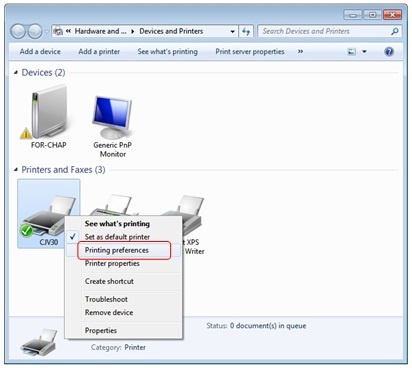Image resolution: width=412 pixels, height=368 pixels.
Task: Select the fax printer icon in the middle
Action: click(115, 205)
